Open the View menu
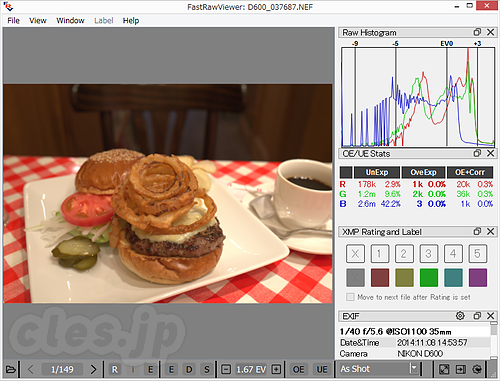Image resolution: width=500 pixels, height=381 pixels. pos(38,21)
